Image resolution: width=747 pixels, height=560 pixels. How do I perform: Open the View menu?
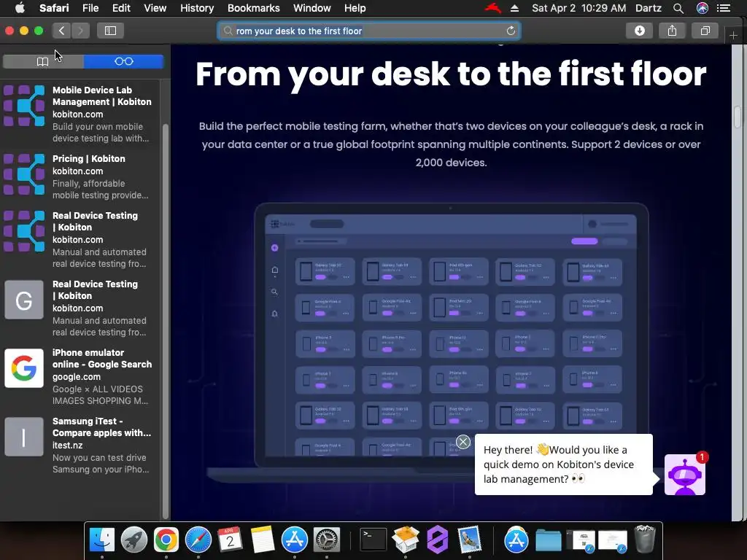click(x=155, y=8)
